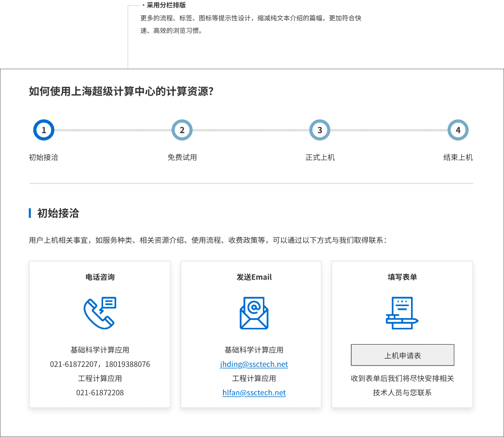Click the 免费试用 step label
The image size is (504, 437).
coord(182,157)
